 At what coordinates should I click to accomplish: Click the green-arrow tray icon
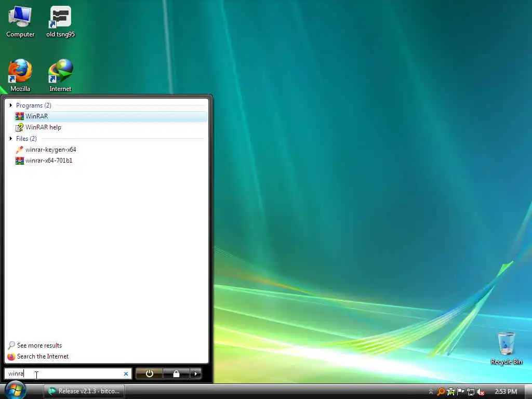(450, 392)
